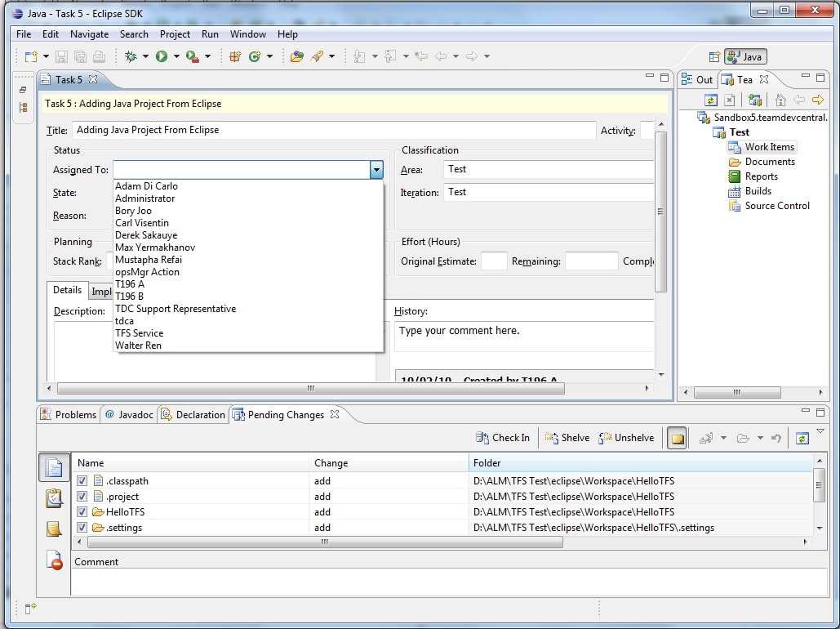This screenshot has height=629, width=840.
Task: Click the New Java Class icon
Action: 255,56
